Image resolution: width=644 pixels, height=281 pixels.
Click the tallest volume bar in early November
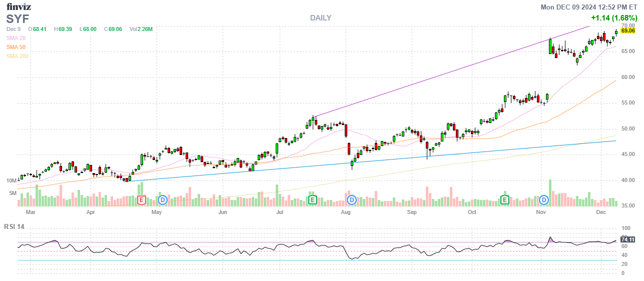(x=550, y=192)
